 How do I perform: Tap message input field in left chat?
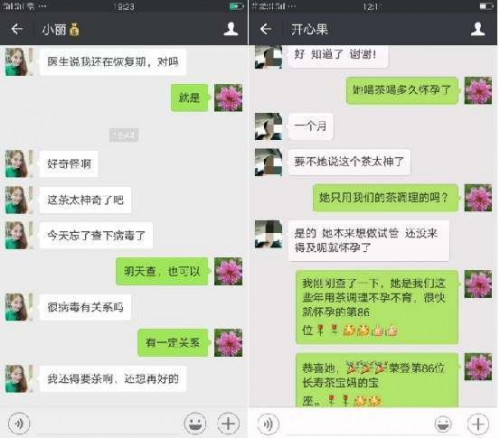click(x=107, y=425)
